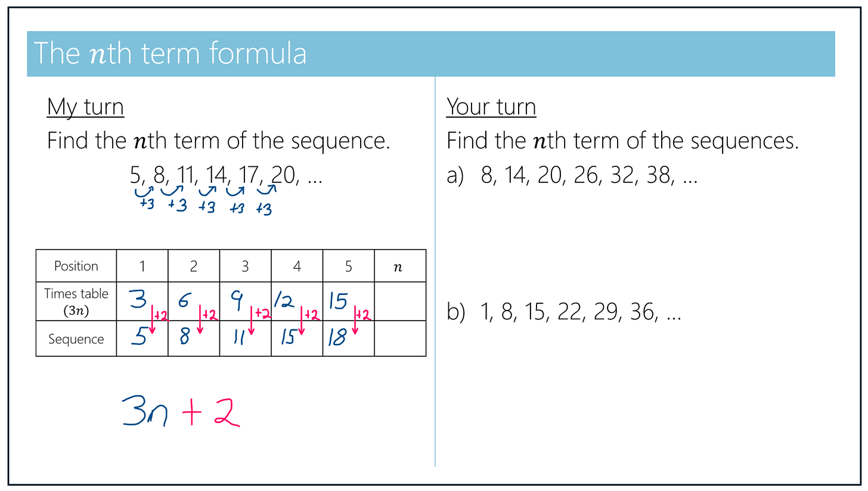The image size is (868, 491).
Task: Click the 'Times table (3n)' row label
Action: (x=76, y=302)
